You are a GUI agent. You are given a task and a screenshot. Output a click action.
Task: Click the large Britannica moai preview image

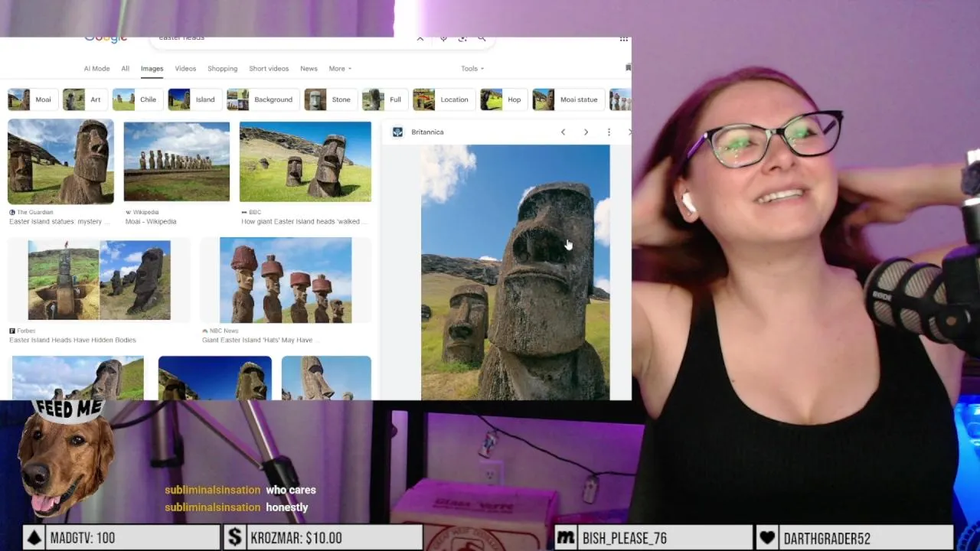click(515, 272)
